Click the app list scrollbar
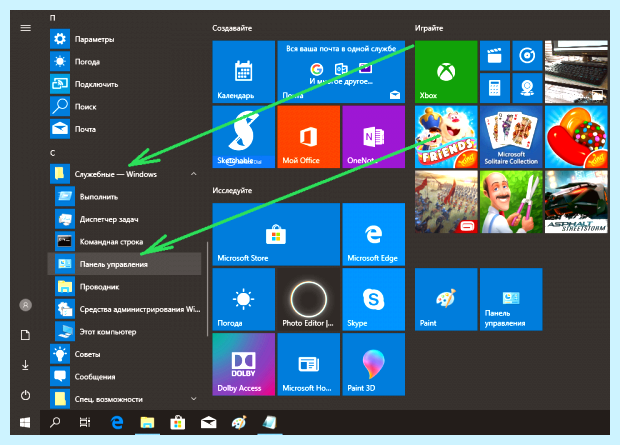This screenshot has width=620, height=445. [208, 290]
